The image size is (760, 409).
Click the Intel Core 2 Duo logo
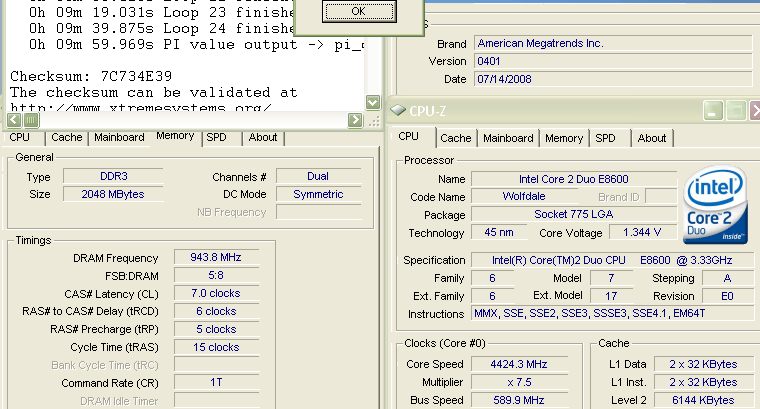[x=715, y=204]
